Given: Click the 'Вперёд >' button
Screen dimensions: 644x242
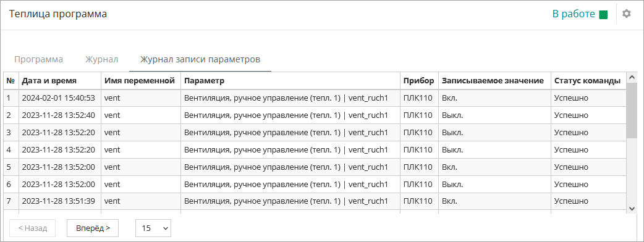Looking at the screenshot, I should point(93,228).
